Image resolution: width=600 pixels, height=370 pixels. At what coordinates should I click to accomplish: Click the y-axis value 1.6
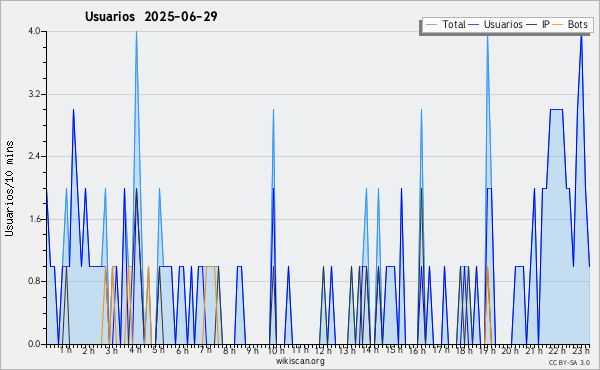(34, 219)
